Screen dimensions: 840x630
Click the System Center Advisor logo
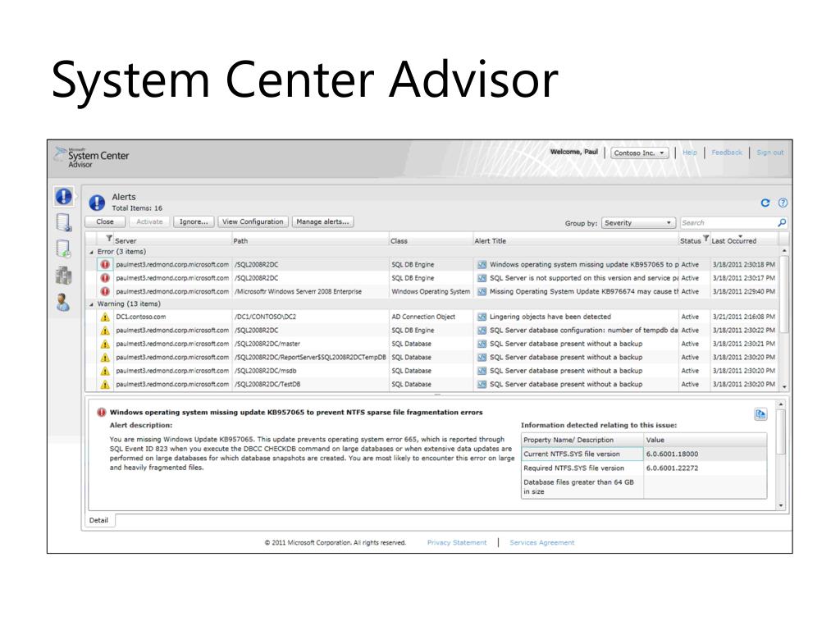[92, 157]
